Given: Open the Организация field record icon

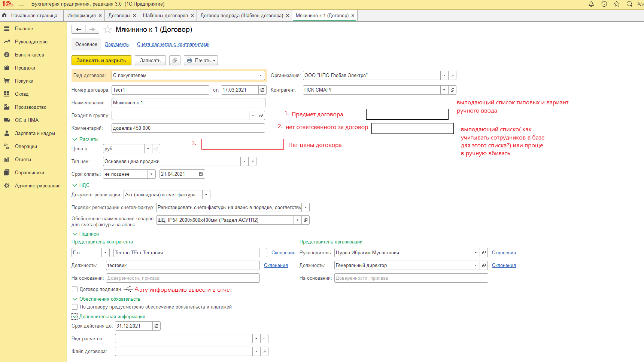Looking at the screenshot, I should pos(452,76).
